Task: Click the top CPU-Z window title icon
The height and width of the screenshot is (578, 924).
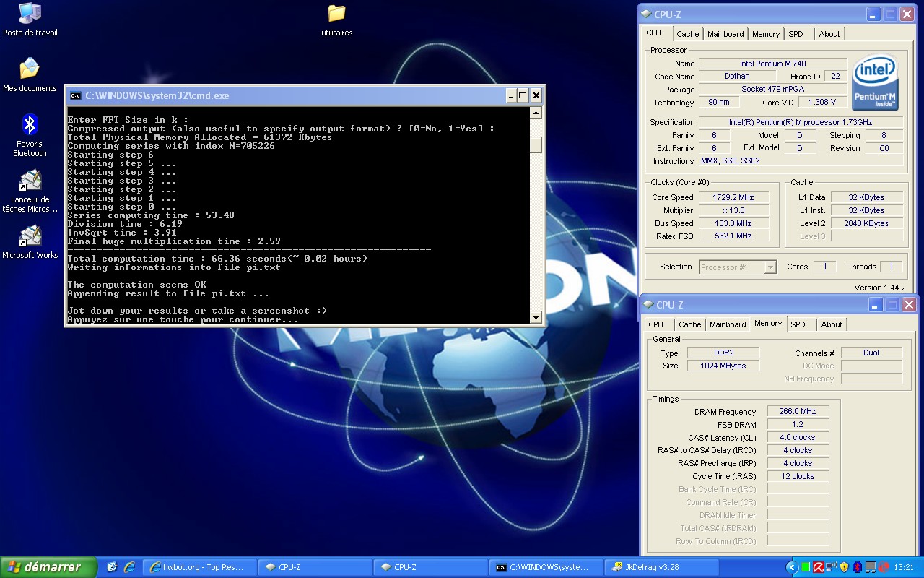Action: click(x=646, y=14)
